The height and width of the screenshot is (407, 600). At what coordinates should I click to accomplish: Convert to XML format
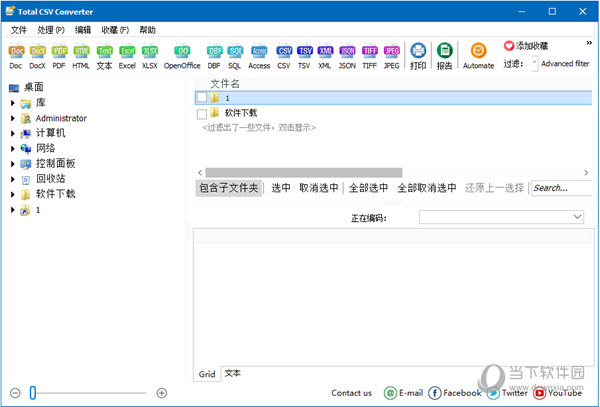[x=325, y=57]
